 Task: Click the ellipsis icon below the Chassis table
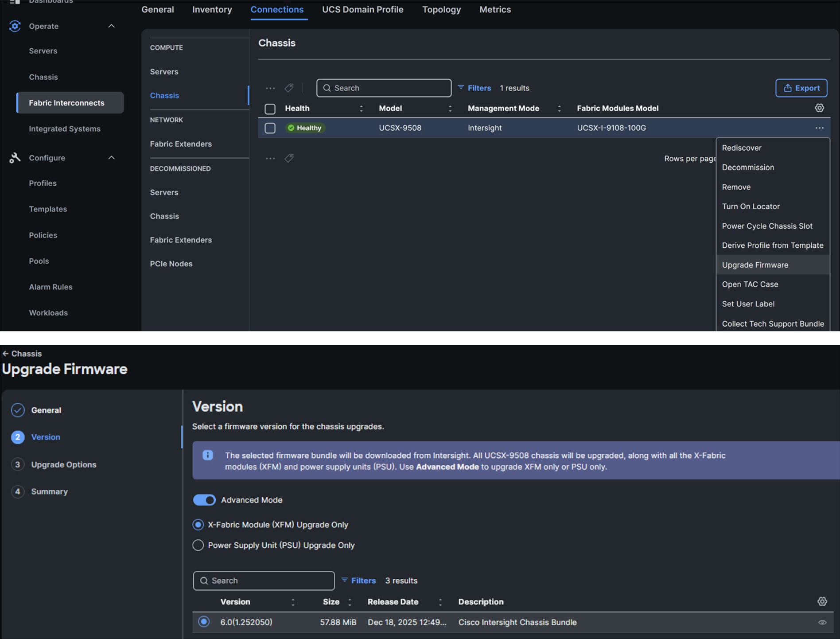270,158
